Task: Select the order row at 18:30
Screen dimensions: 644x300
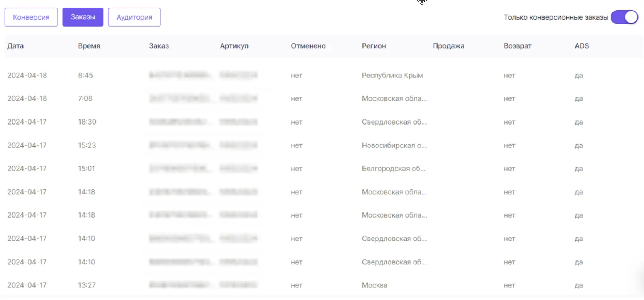Action: [87, 122]
